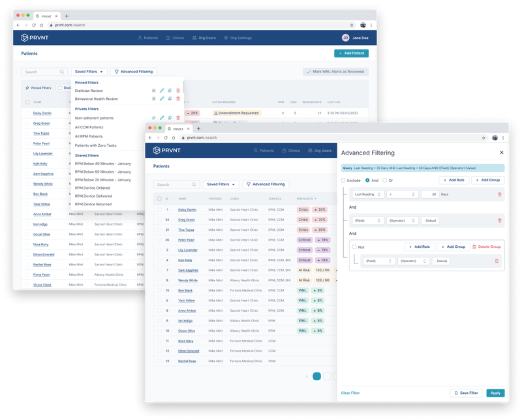The width and height of the screenshot is (522, 420).
Task: Toggle the Exclude checkbox
Action: pyautogui.click(x=343, y=181)
